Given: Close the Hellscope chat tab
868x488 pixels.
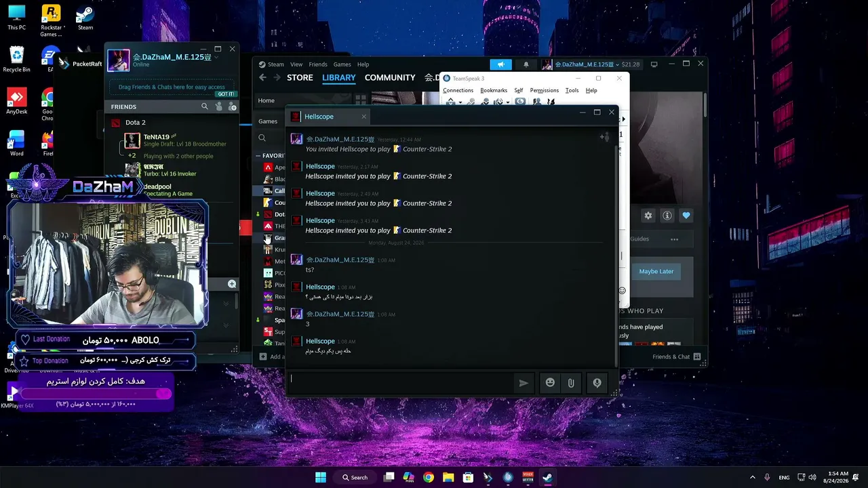Looking at the screenshot, I should coord(363,117).
